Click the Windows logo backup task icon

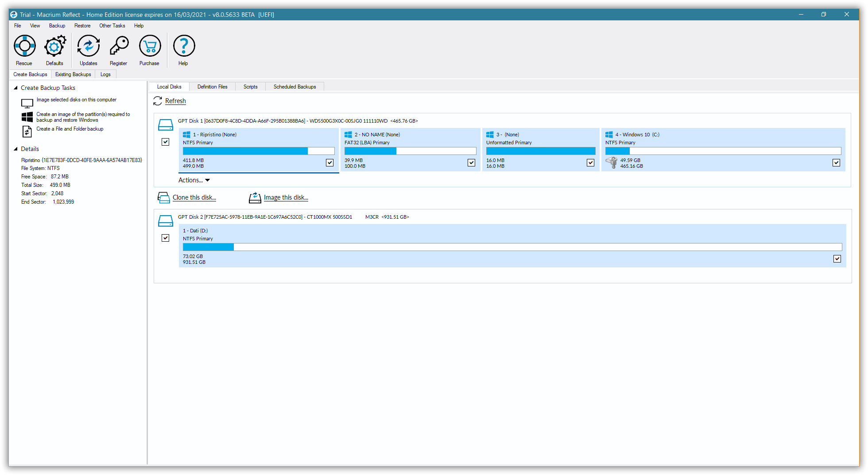27,117
